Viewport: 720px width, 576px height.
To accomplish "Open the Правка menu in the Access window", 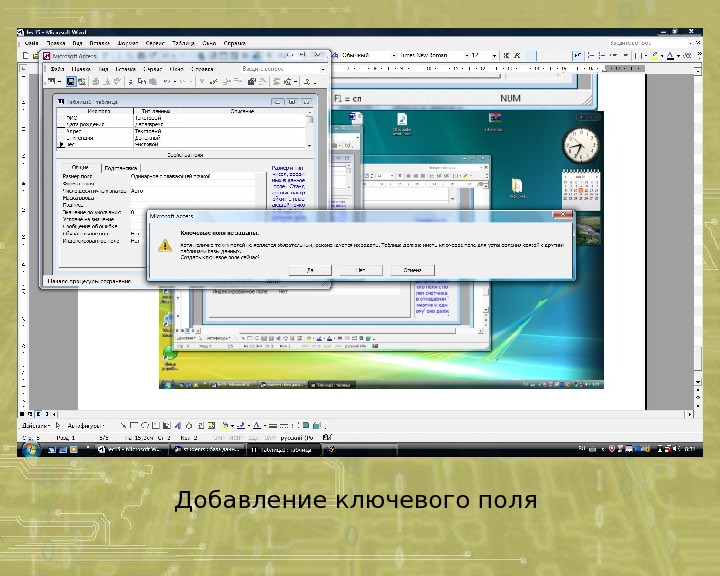I will tap(81, 69).
